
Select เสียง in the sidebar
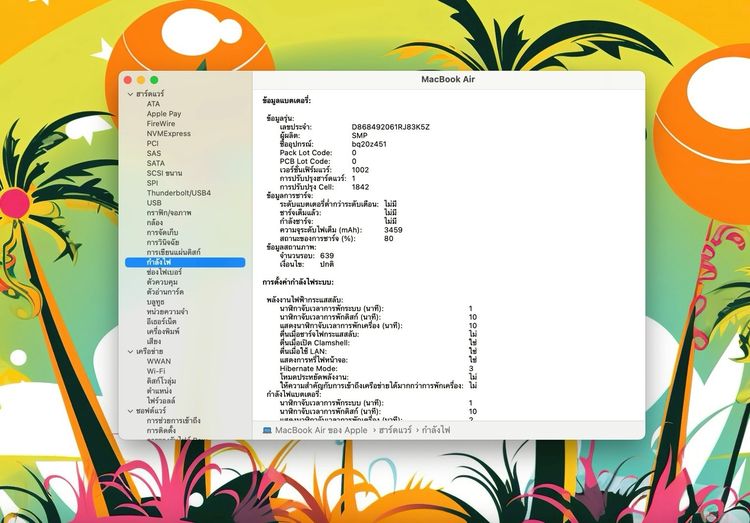(154, 341)
